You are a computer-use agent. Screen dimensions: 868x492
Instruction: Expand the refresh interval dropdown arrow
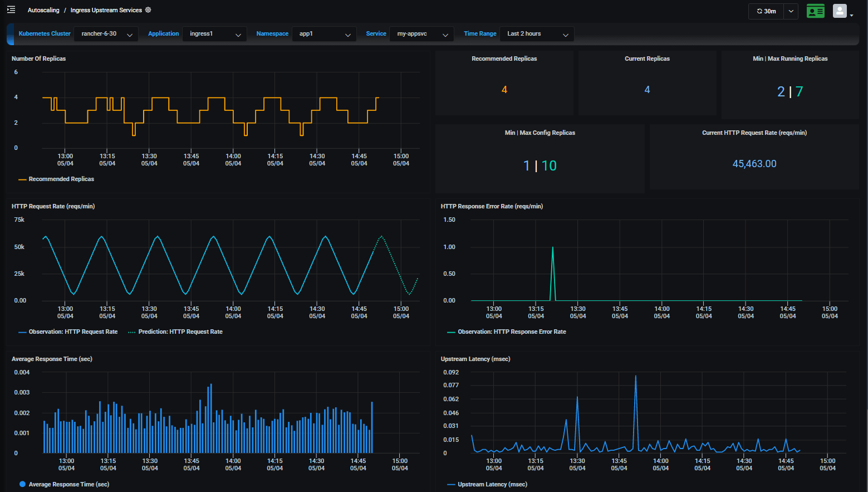(791, 11)
